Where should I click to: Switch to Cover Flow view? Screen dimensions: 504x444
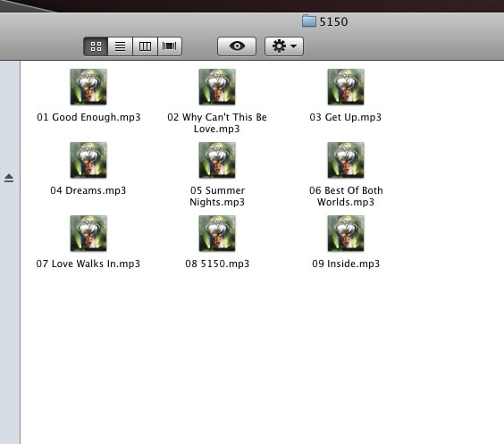coord(170,46)
